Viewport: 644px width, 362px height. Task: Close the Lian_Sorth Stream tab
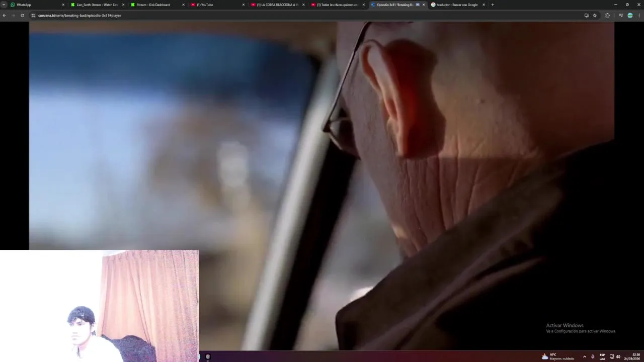(x=123, y=5)
